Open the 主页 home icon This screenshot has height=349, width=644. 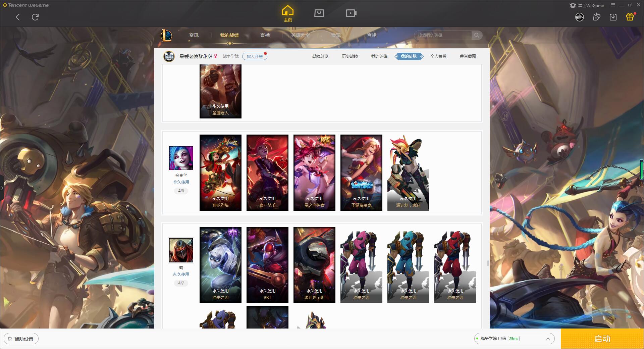point(287,14)
